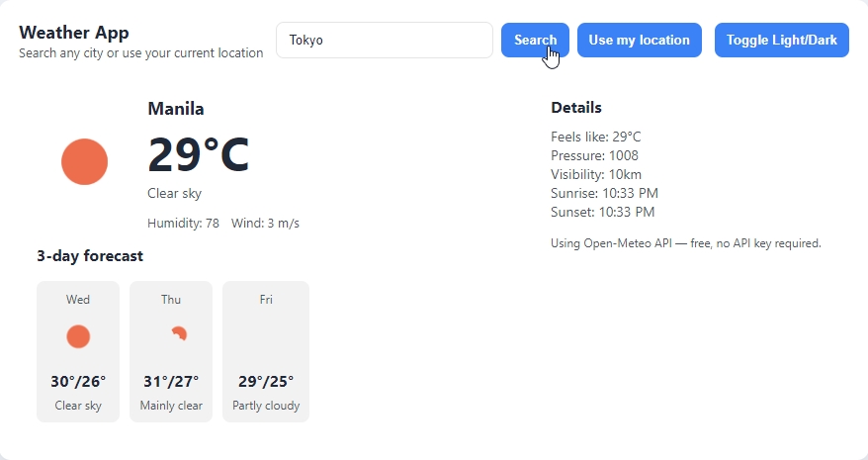Click the Sunrise time detail line
Viewport: 868px width, 460px height.
(604, 193)
